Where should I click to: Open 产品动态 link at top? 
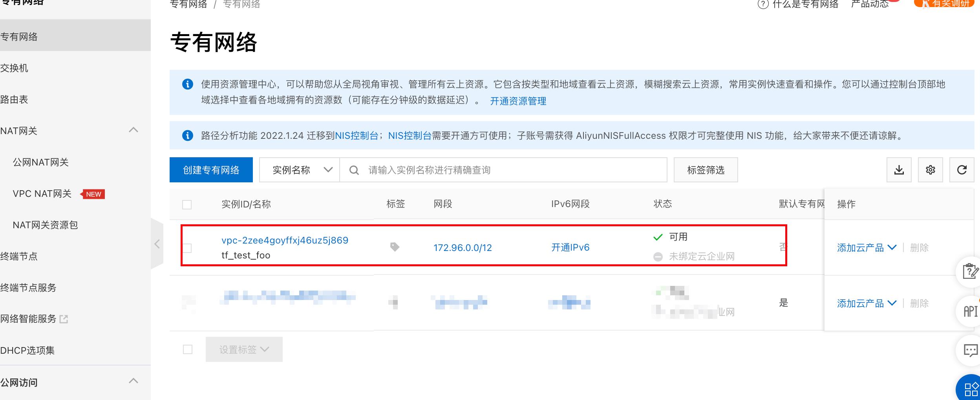(x=870, y=4)
